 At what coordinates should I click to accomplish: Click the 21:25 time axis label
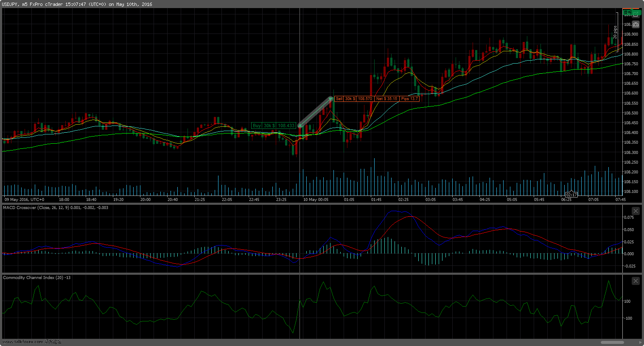(200, 199)
